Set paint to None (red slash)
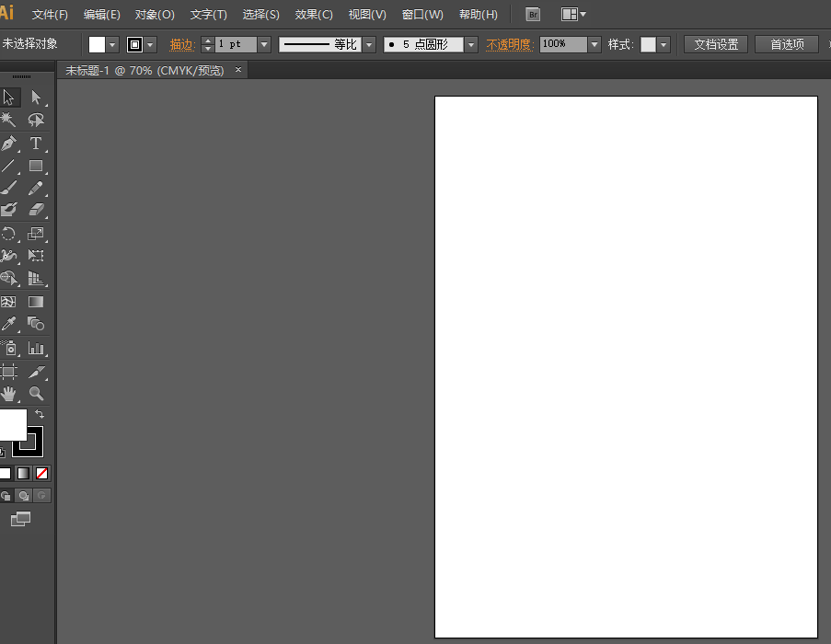 point(41,474)
